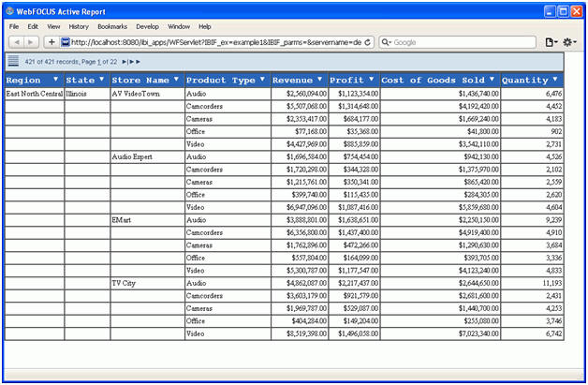Open the File menu
Image resolution: width=588 pixels, height=385 pixels.
[x=14, y=26]
